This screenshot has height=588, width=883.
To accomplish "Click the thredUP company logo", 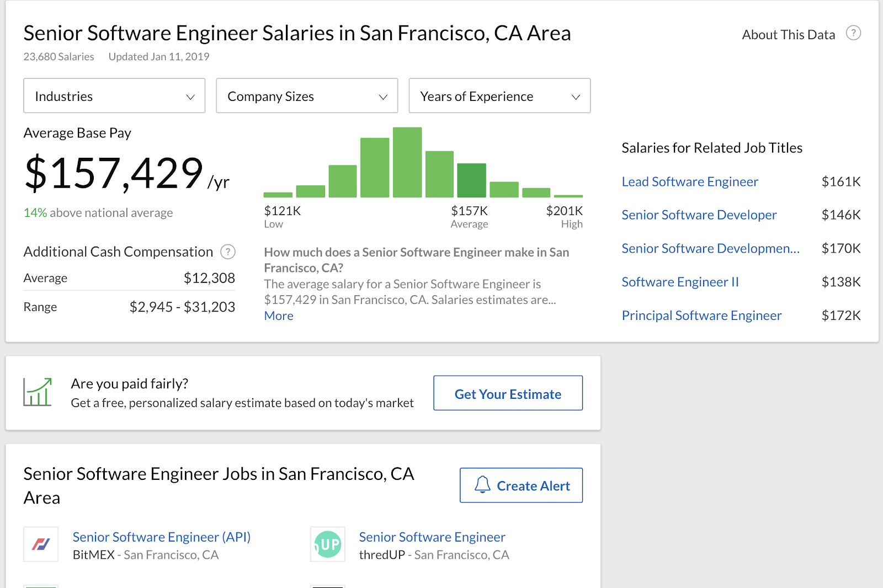I will [x=328, y=544].
